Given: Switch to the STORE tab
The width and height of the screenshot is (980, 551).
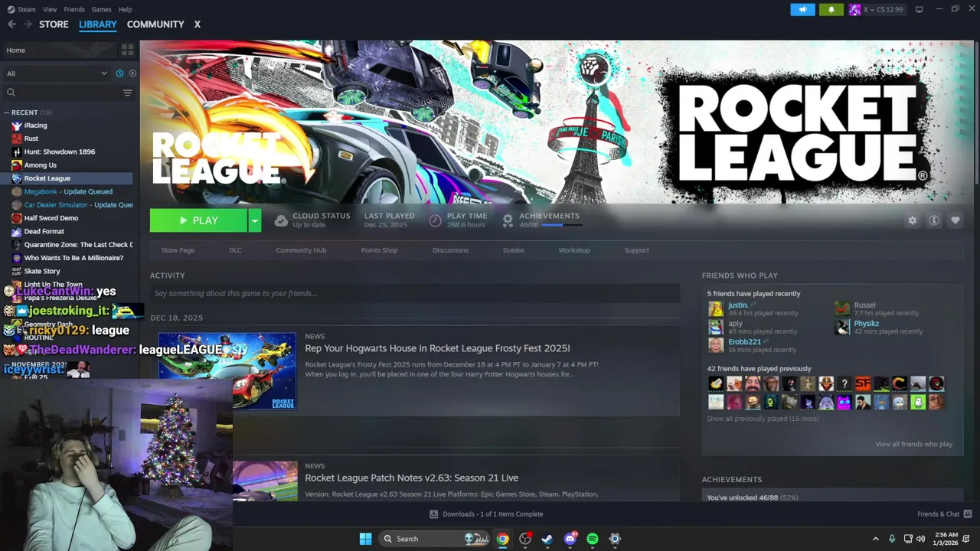Looking at the screenshot, I should (54, 24).
